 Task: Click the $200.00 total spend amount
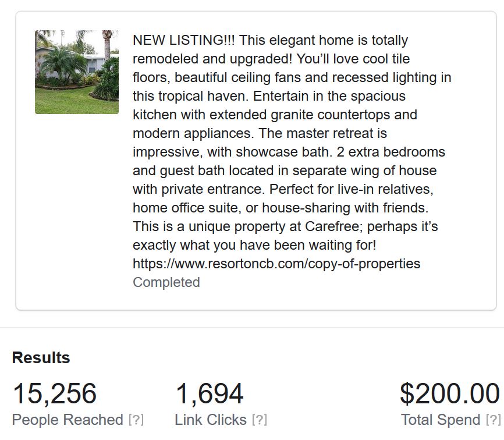[450, 393]
